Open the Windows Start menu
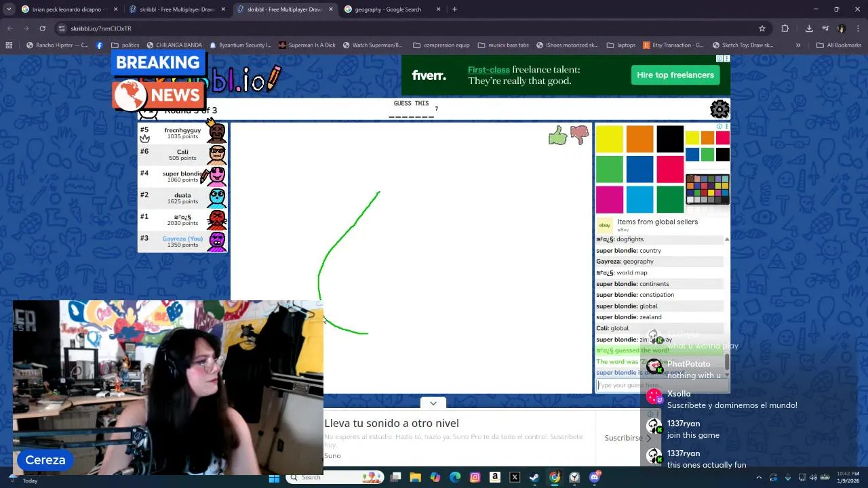This screenshot has width=868, height=488. pos(274,478)
